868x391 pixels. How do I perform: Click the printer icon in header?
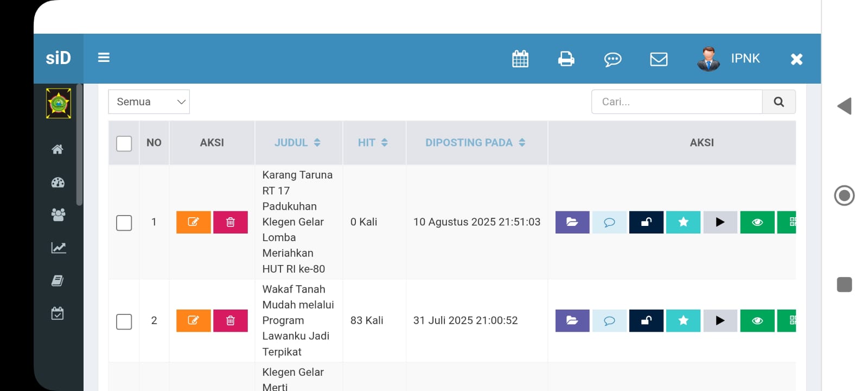(x=566, y=59)
